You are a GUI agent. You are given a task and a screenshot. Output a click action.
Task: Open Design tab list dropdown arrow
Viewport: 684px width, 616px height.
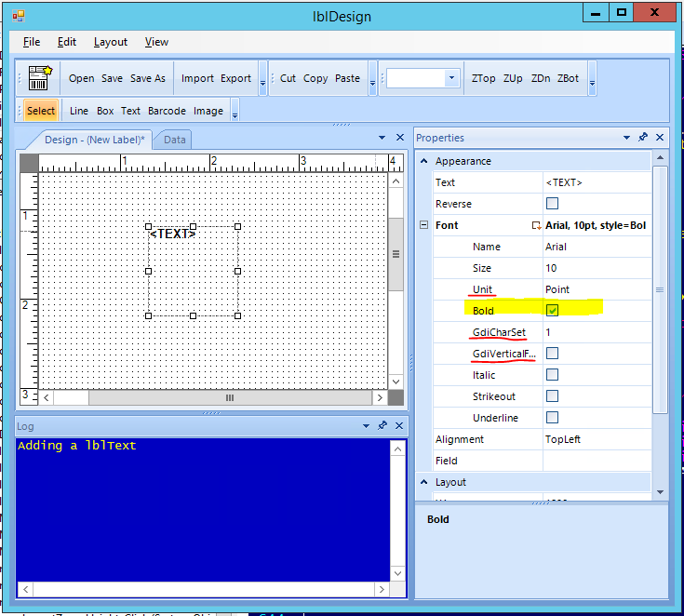click(382, 138)
